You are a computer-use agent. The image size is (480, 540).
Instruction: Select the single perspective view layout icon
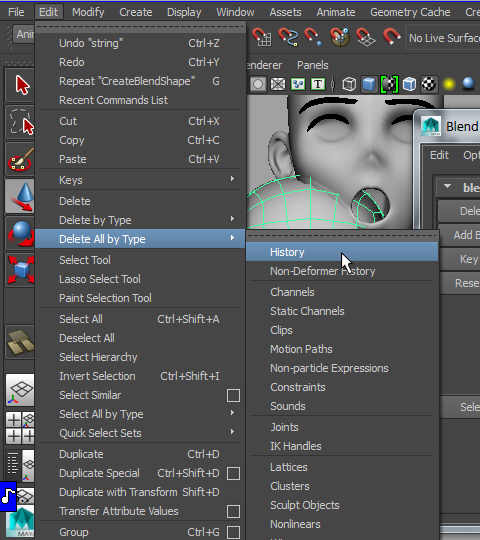tap(20, 390)
